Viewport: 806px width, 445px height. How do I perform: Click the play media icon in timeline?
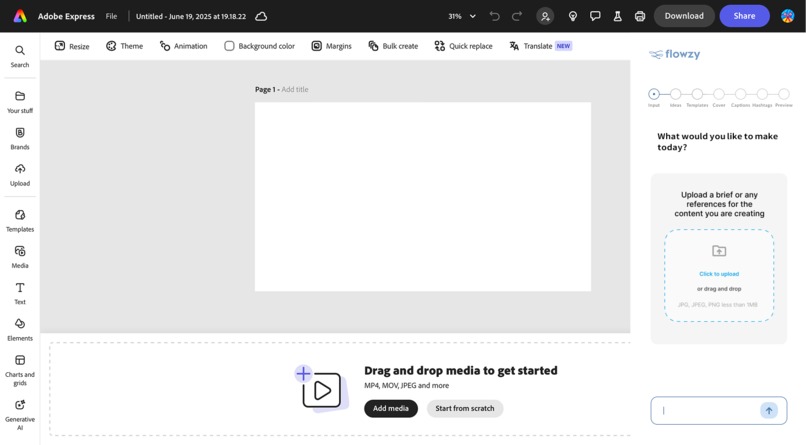pos(321,390)
